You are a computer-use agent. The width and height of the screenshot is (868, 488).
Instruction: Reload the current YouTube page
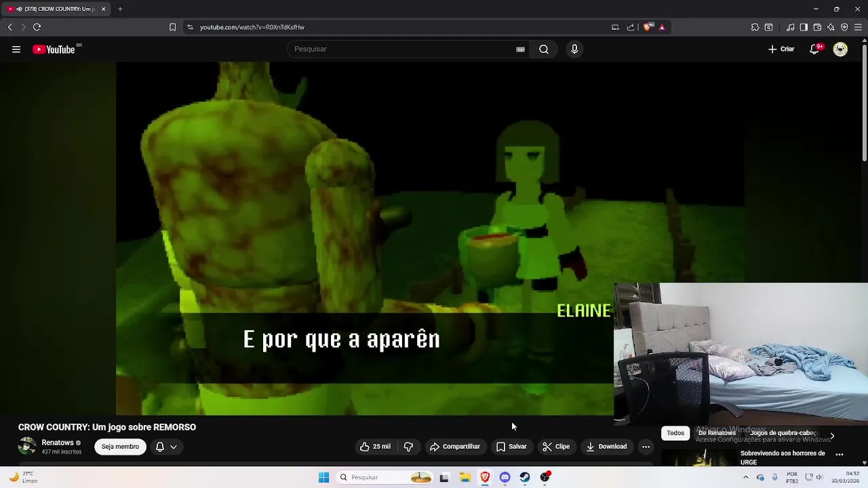[37, 27]
